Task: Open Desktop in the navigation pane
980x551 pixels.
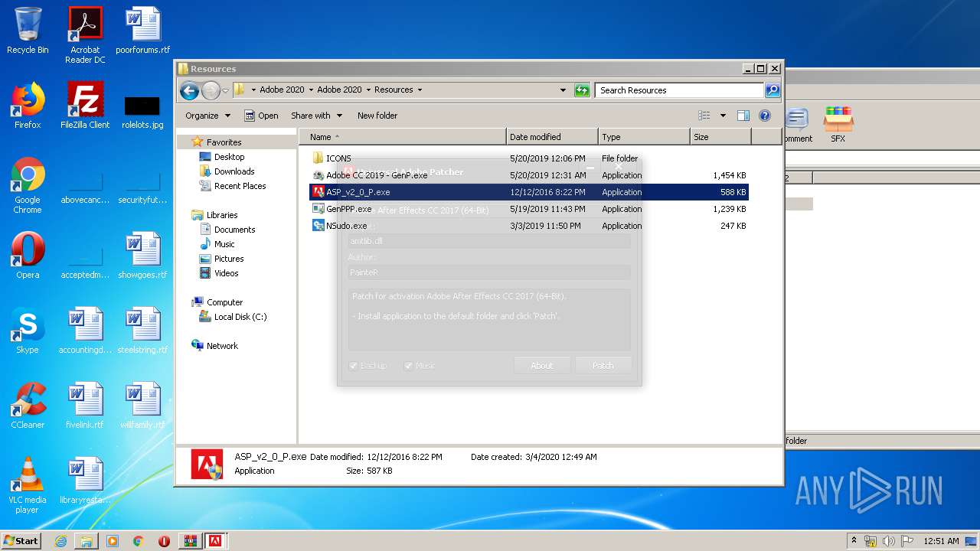Action: [229, 157]
